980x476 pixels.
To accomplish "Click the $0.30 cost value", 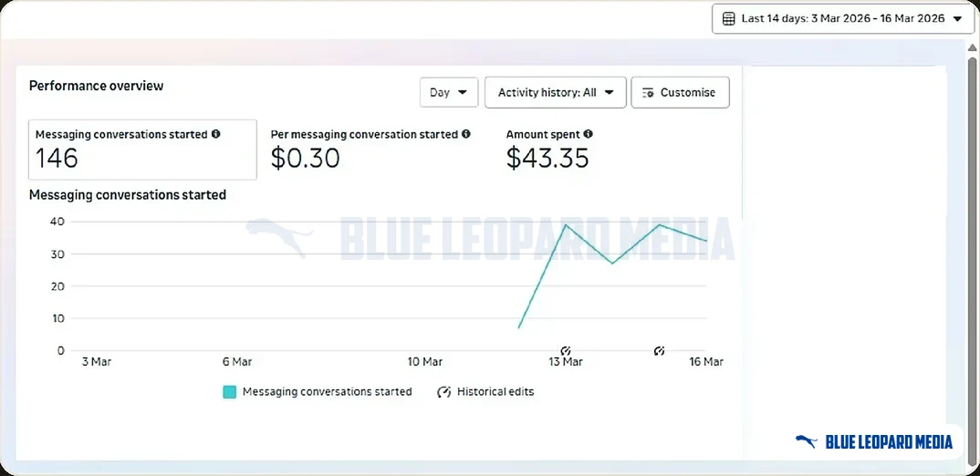I will point(305,158).
